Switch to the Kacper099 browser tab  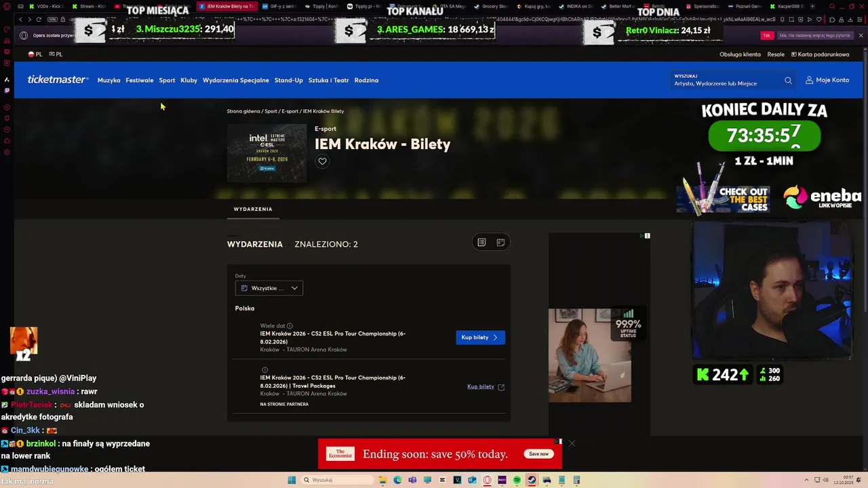[x=787, y=6]
